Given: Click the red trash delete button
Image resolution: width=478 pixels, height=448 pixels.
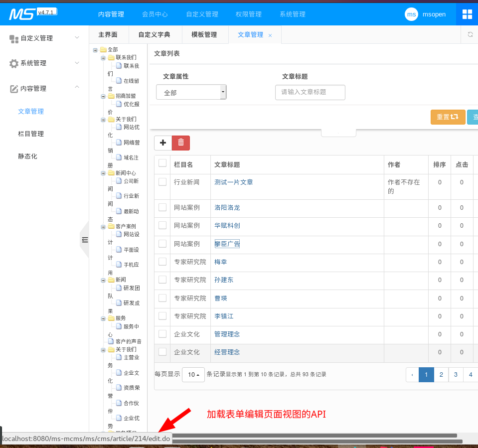Looking at the screenshot, I should (x=181, y=143).
